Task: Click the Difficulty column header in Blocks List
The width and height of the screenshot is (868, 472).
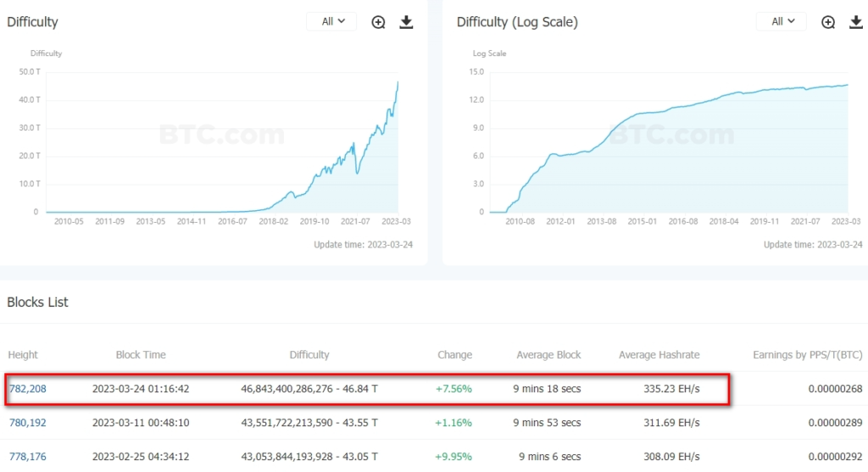Action: point(309,355)
